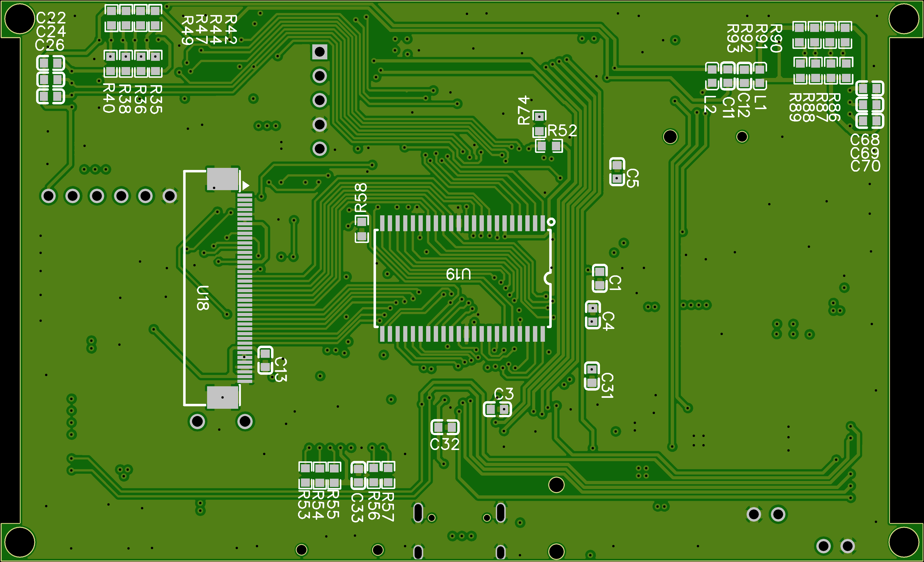This screenshot has height=562, width=924.
Task: Select the top-left corner mounting hole
Action: [20, 19]
